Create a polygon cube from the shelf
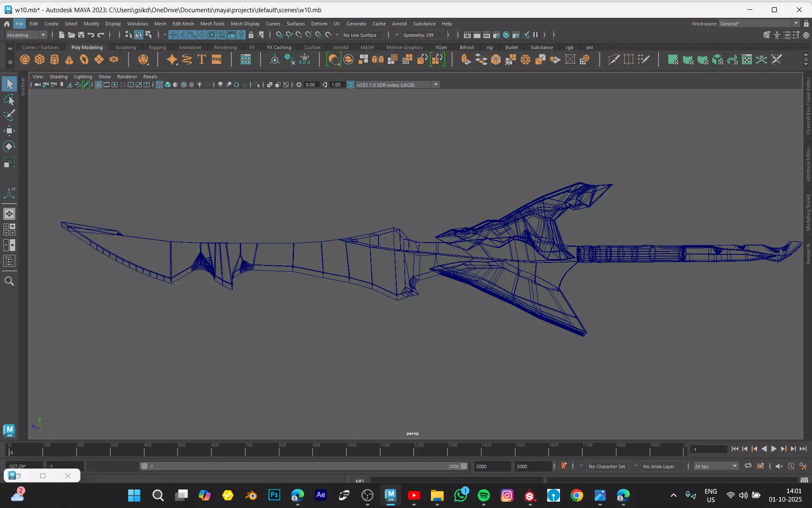812x508 pixels. click(x=40, y=60)
